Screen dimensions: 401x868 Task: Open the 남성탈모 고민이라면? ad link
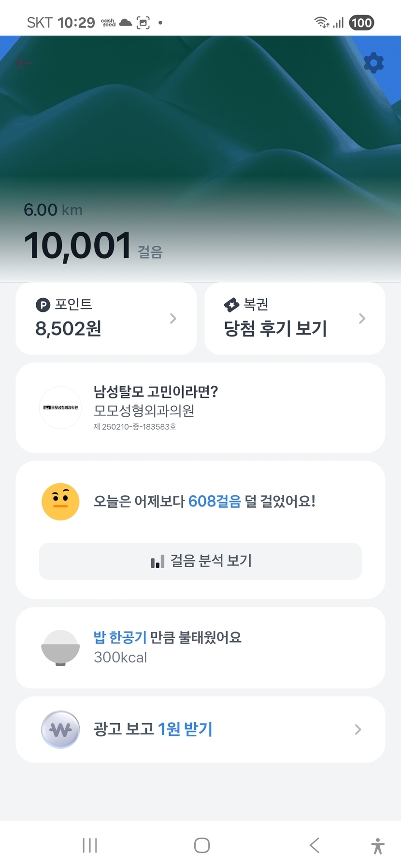pos(156,392)
